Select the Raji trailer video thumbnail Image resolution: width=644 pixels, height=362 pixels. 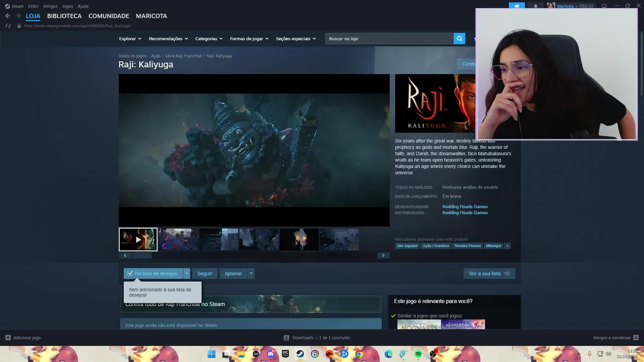click(138, 240)
